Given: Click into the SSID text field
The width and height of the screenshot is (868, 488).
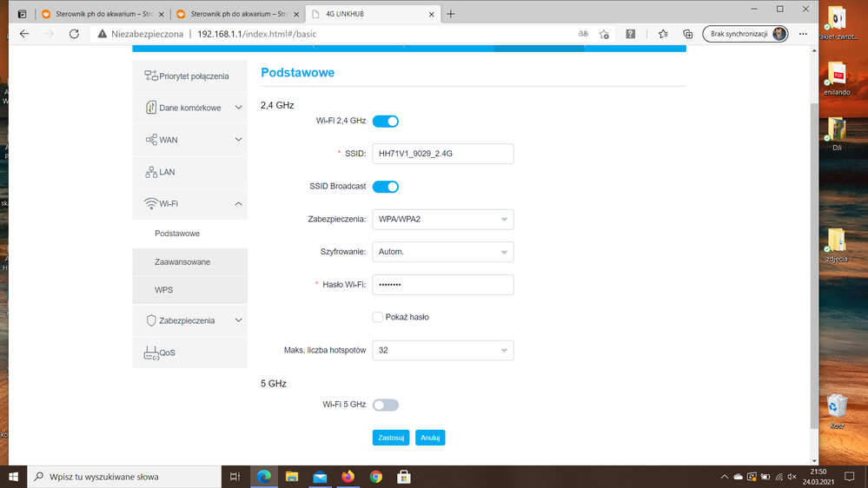Looking at the screenshot, I should tap(442, 154).
